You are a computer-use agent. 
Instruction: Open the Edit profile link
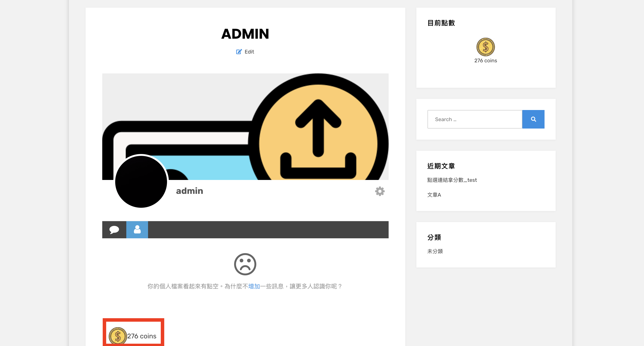[249, 52]
